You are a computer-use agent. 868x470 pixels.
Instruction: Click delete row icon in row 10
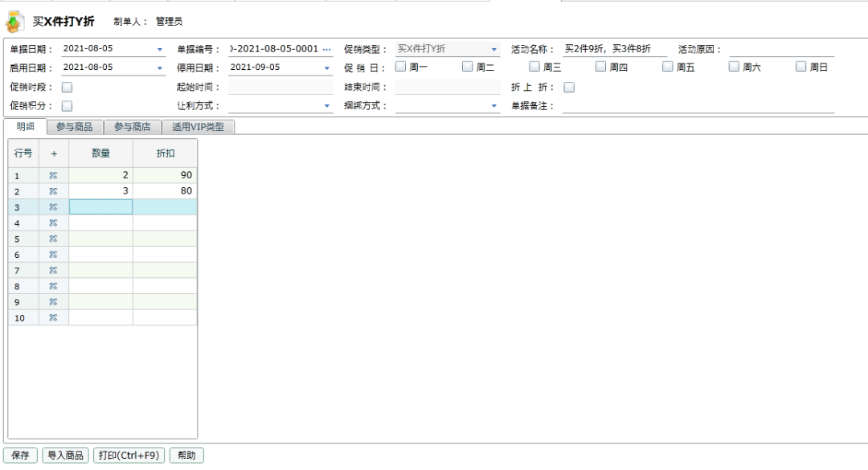pos(53,318)
